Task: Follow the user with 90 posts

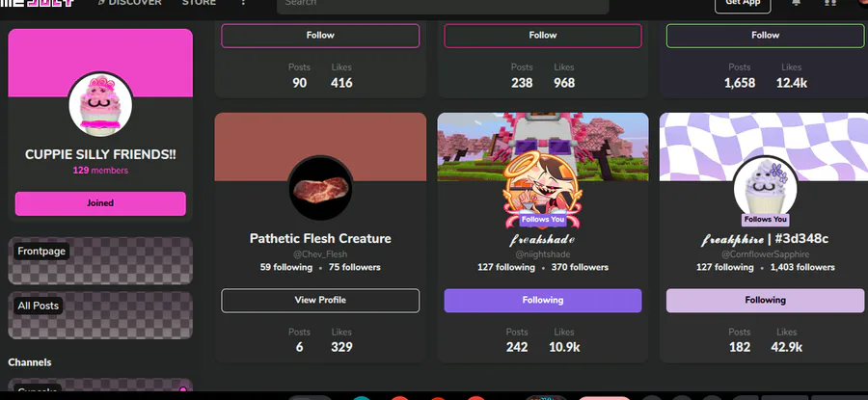Action: click(x=320, y=36)
